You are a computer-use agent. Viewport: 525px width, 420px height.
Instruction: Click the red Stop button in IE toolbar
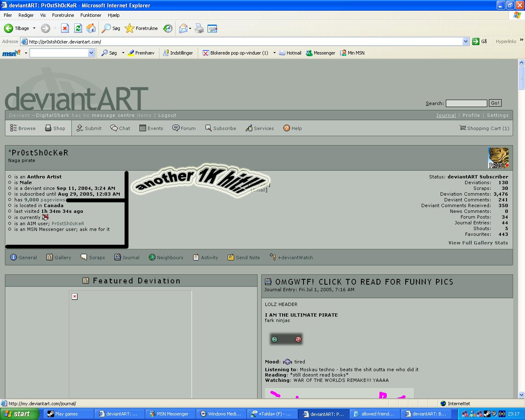[65, 28]
